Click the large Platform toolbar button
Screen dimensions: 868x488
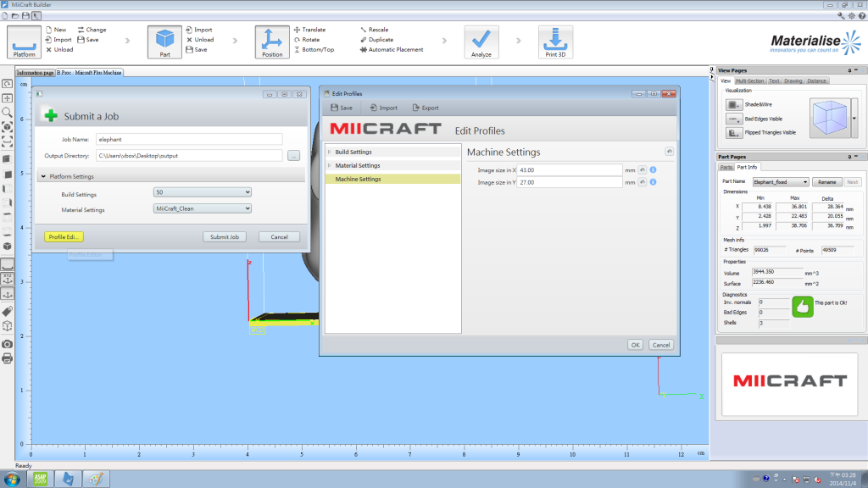24,42
